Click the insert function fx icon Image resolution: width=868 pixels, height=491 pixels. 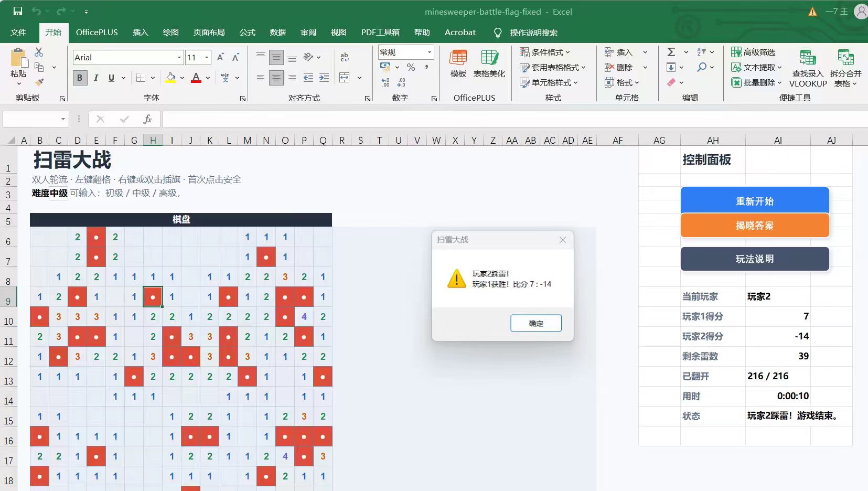(x=147, y=119)
